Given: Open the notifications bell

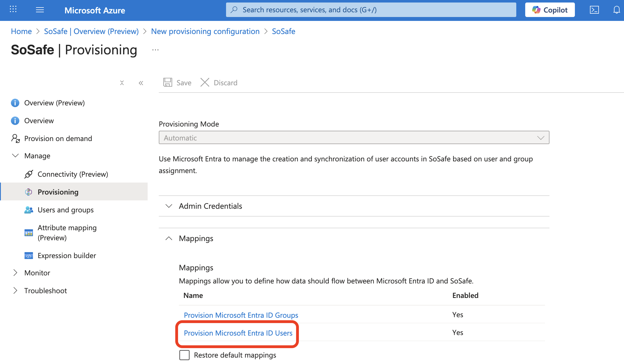Looking at the screenshot, I should click(x=616, y=10).
